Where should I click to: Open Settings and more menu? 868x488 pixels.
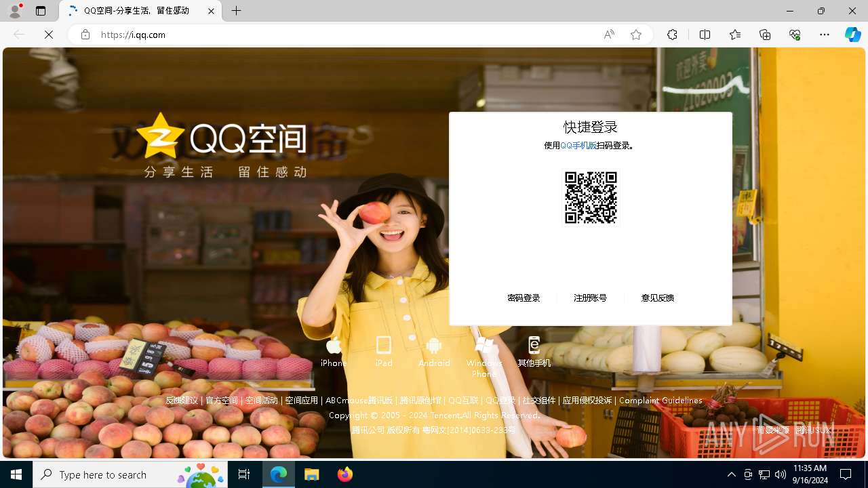click(x=825, y=35)
